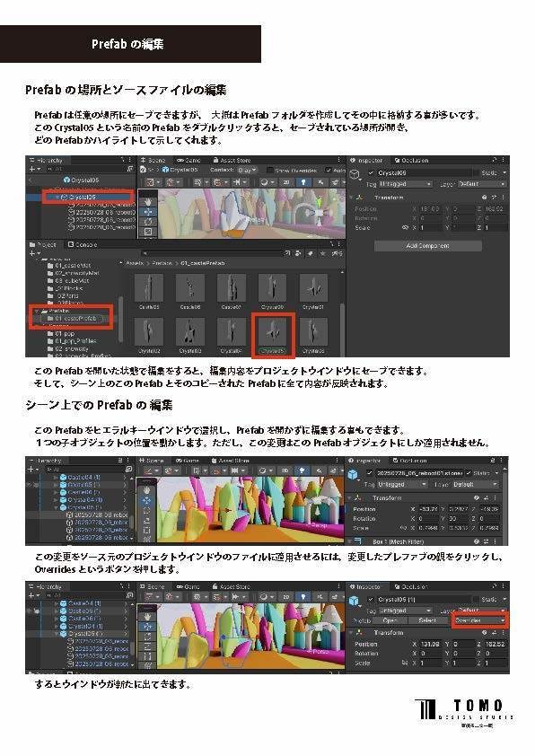This screenshot has width=535, height=756.
Task: Click the Project panel search field
Action: pyautogui.click(x=211, y=253)
